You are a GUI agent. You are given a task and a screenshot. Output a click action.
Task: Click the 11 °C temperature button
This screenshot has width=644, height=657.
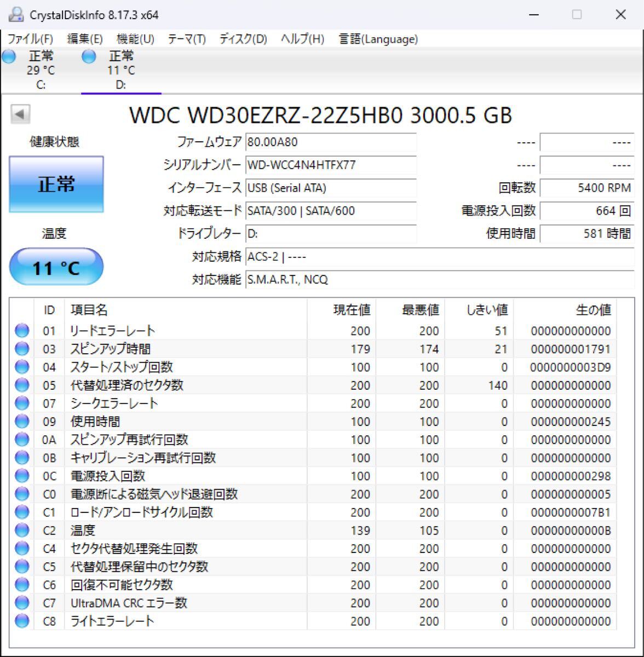(x=56, y=267)
